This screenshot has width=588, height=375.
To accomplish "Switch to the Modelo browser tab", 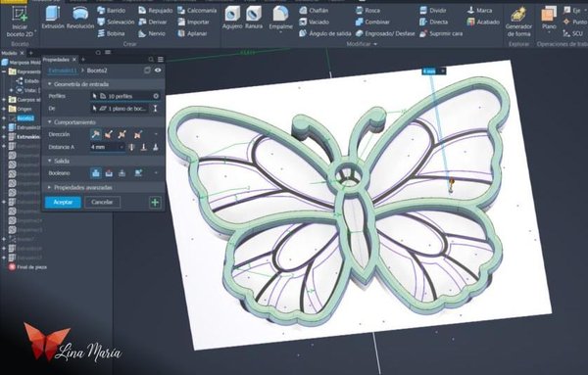I will (x=9, y=53).
